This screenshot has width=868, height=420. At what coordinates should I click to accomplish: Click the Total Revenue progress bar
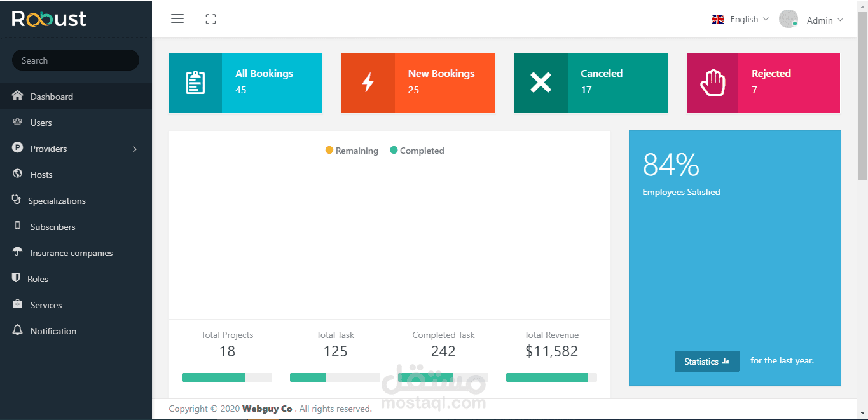551,377
